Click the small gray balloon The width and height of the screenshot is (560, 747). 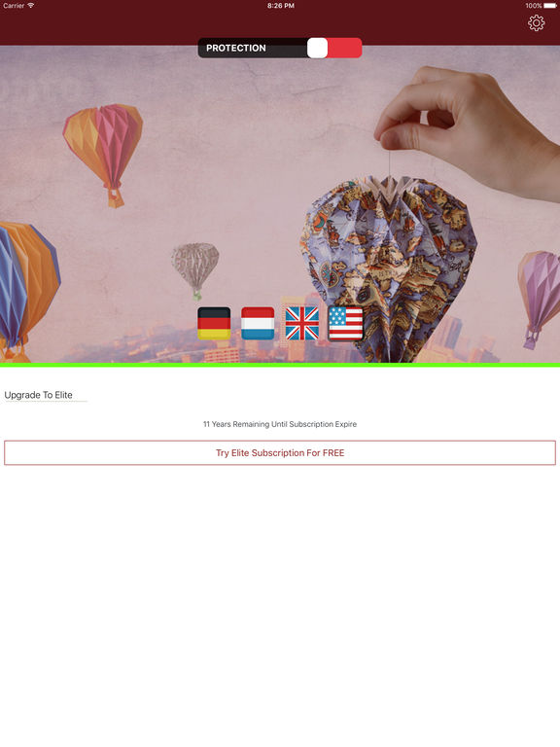tap(195, 270)
